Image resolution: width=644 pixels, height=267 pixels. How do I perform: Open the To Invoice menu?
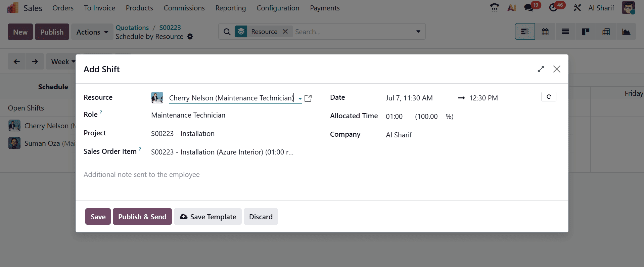[x=99, y=8]
